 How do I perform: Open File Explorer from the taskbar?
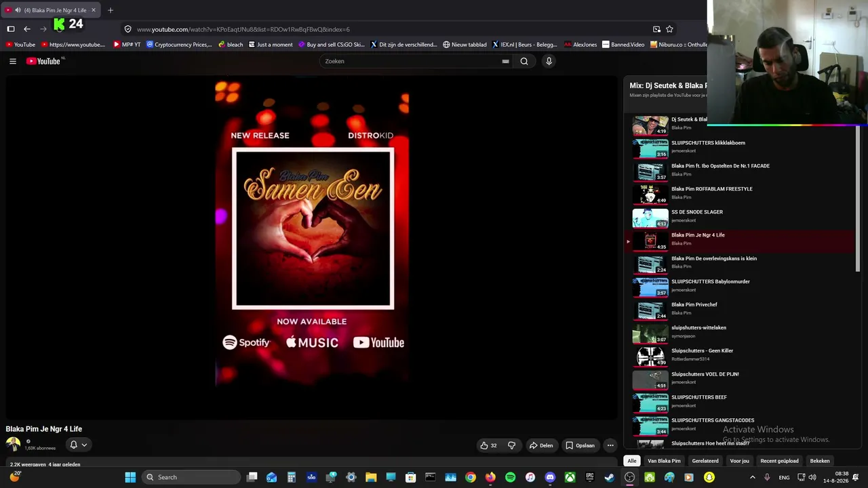pos(371,477)
